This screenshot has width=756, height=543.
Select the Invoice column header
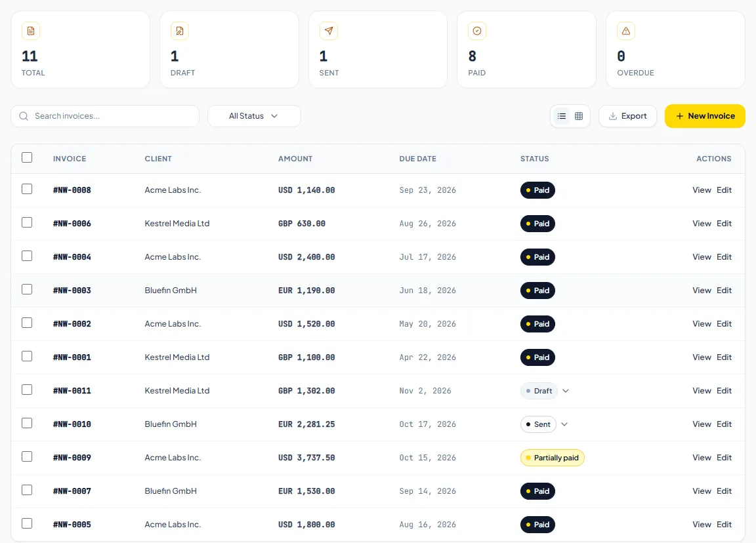70,159
